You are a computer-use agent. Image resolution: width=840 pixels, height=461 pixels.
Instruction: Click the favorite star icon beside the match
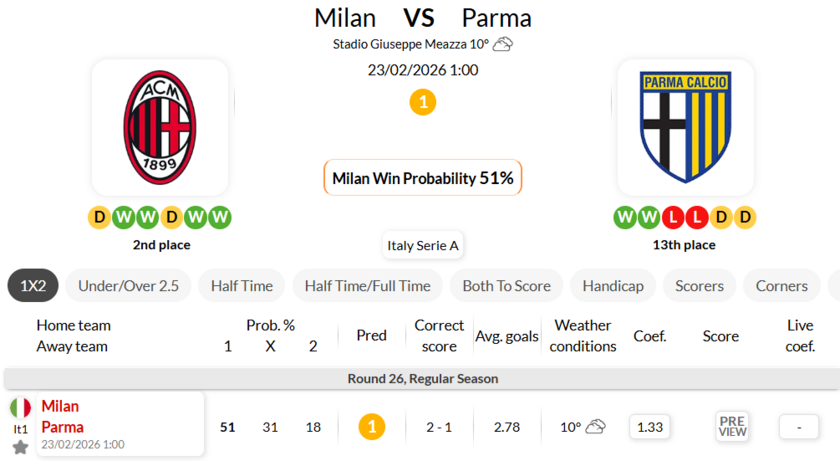coord(20,447)
